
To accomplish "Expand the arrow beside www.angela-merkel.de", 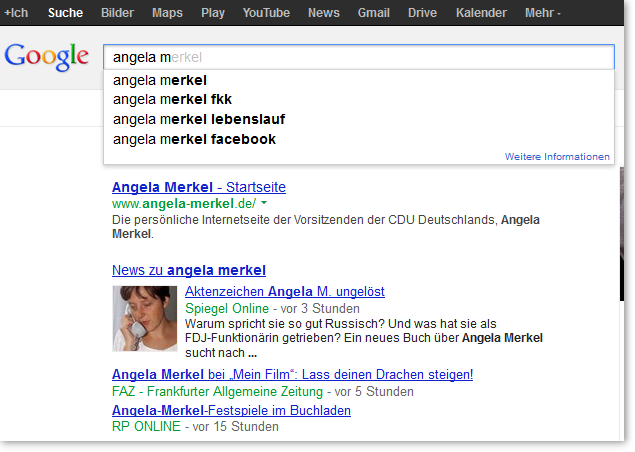I will click(x=264, y=203).
